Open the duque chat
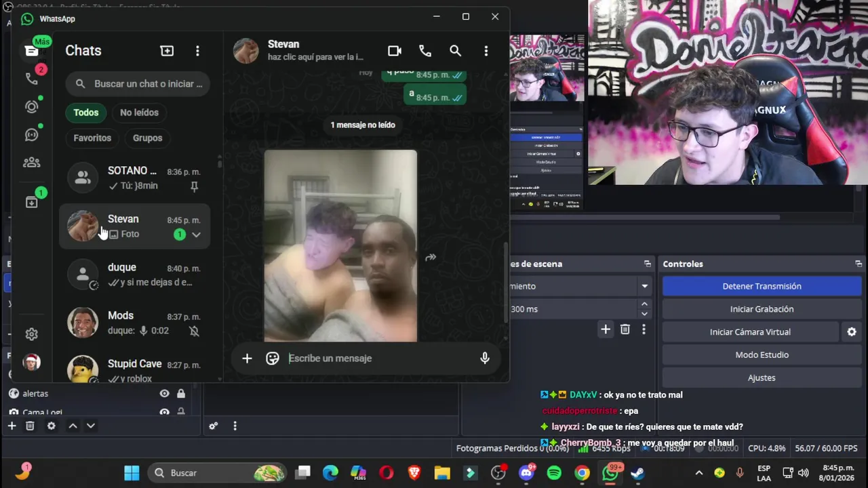Viewport: 868px width, 488px height. coord(134,274)
